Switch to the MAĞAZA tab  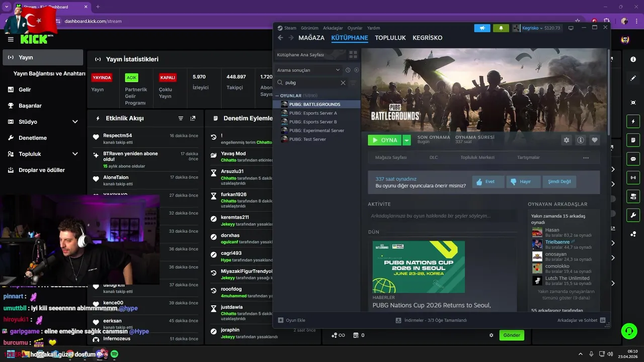pos(311,38)
